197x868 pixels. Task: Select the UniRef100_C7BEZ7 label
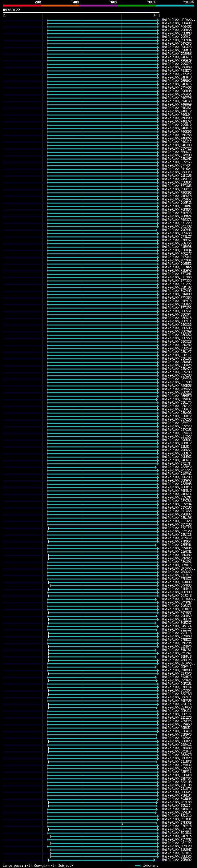(177, 640)
